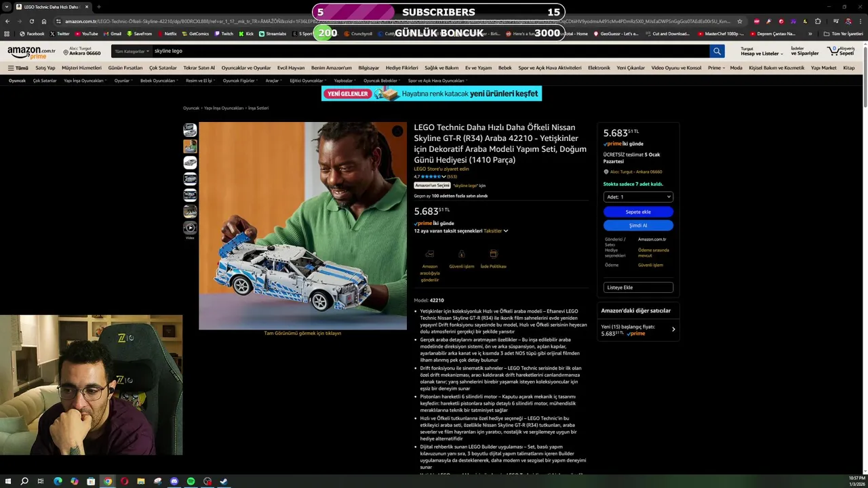
Task: Switch to Google Chrome in the taskbar
Action: click(x=107, y=481)
